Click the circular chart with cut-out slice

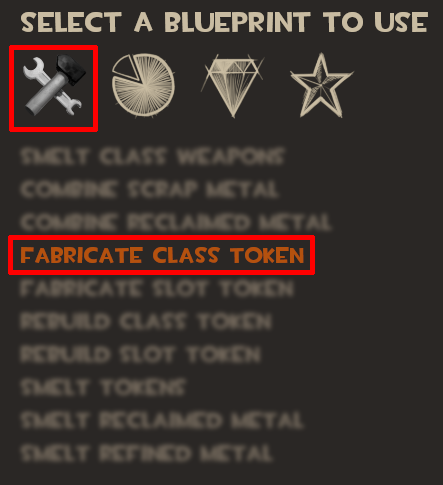point(143,85)
